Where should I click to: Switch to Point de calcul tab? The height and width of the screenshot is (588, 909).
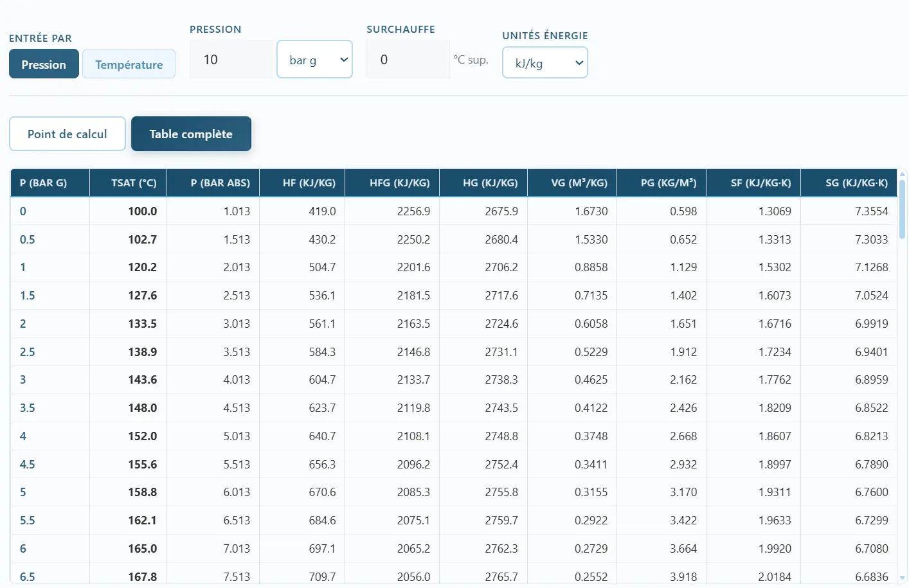pos(67,134)
